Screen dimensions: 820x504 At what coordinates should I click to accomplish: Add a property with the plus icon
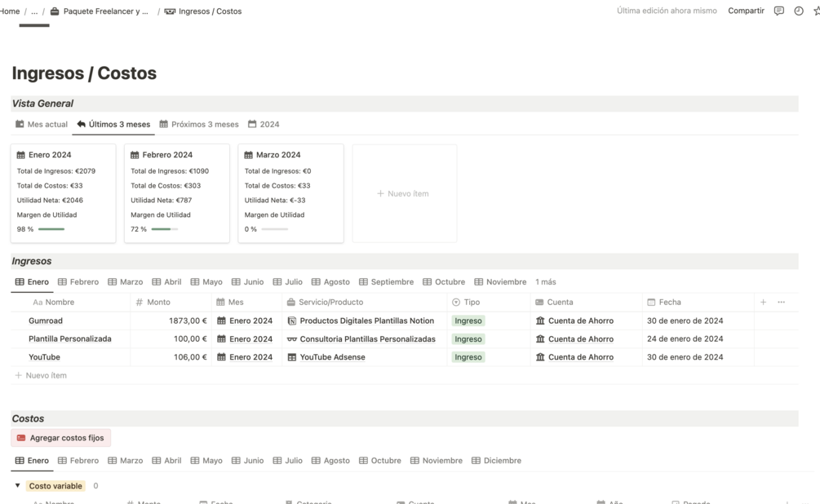point(763,303)
